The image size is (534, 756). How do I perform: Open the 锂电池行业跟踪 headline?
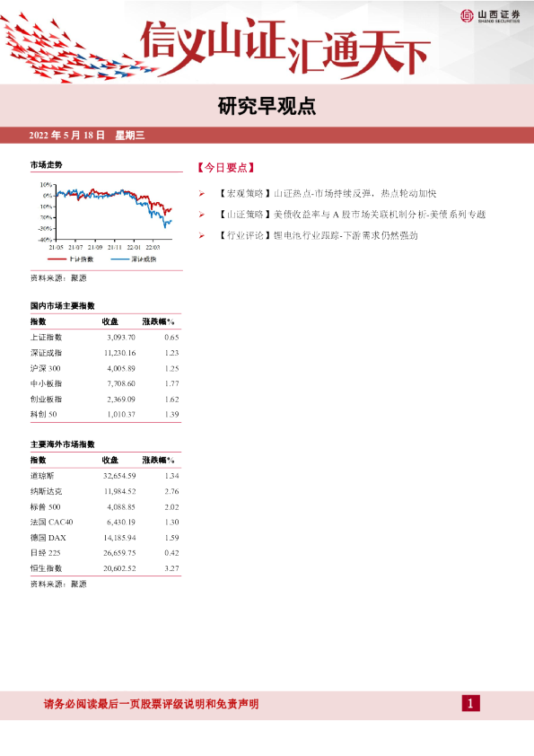coord(318,236)
